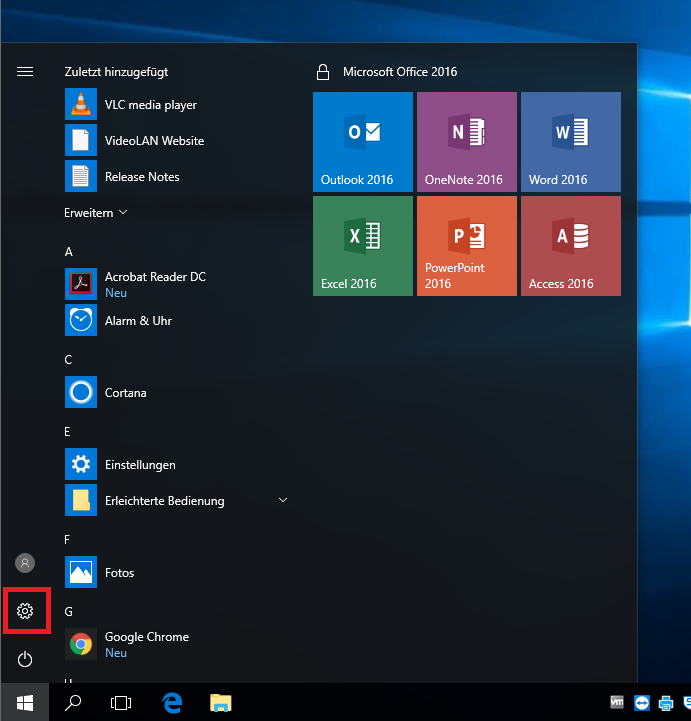Open the Access 2016 tile
The height and width of the screenshot is (721, 691).
(571, 246)
